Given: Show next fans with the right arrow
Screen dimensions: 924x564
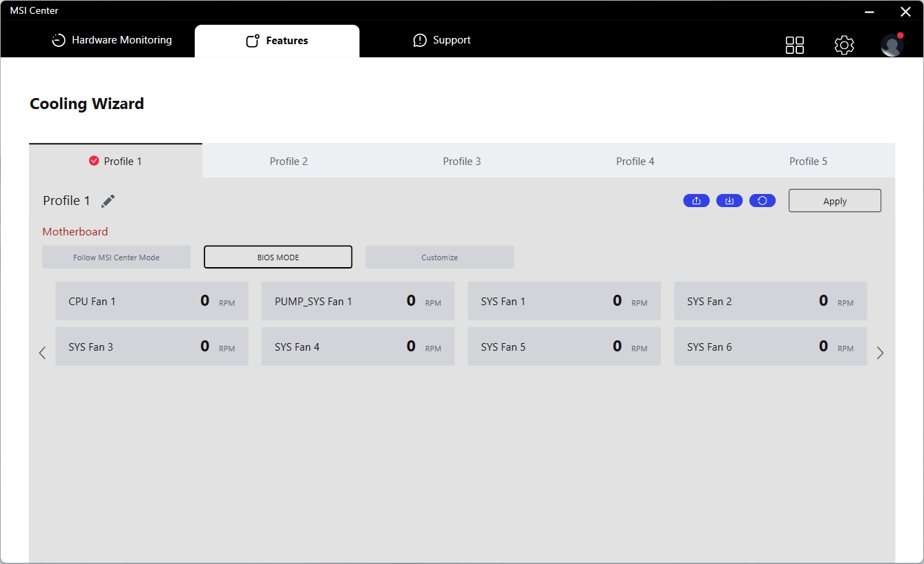Looking at the screenshot, I should pyautogui.click(x=880, y=353).
